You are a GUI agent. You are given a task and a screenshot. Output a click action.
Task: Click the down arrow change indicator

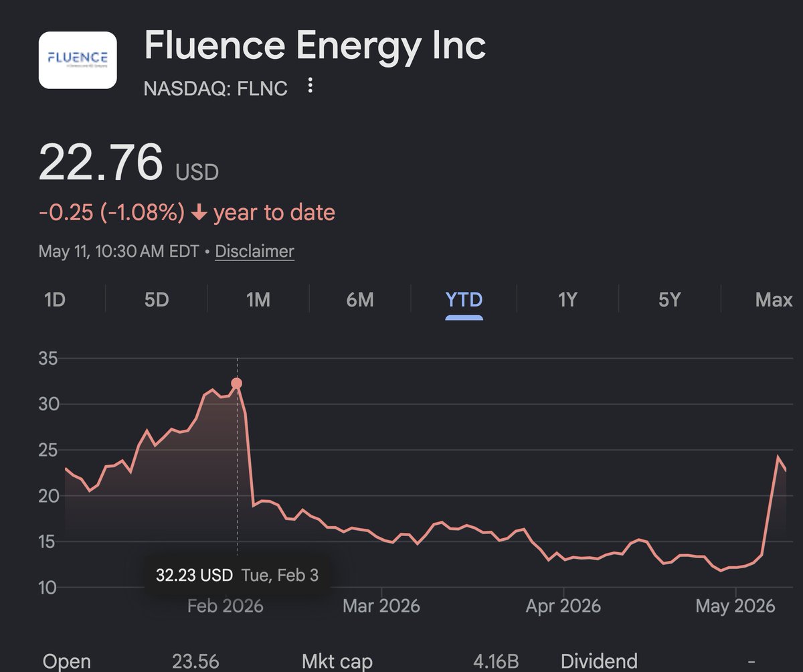[199, 214]
